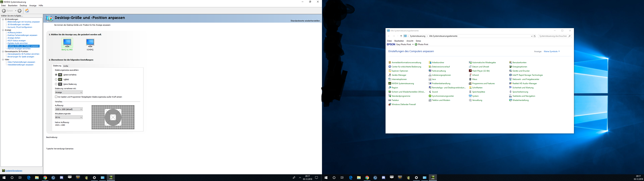Open Geräte-Manager in the Control Panel list
The height and width of the screenshot is (181, 644).
399,75
